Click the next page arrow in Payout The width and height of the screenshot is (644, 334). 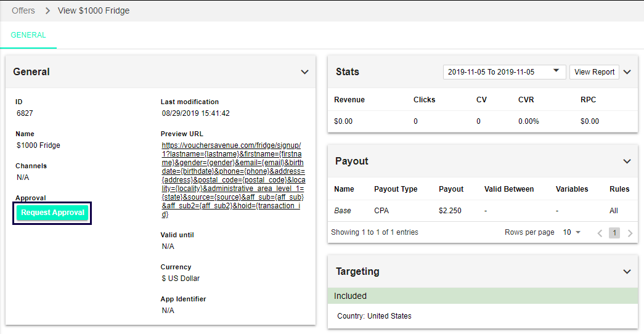[630, 233]
